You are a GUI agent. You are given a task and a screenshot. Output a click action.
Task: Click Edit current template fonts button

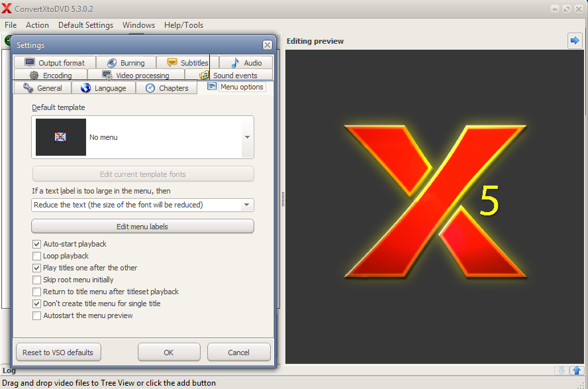click(142, 174)
